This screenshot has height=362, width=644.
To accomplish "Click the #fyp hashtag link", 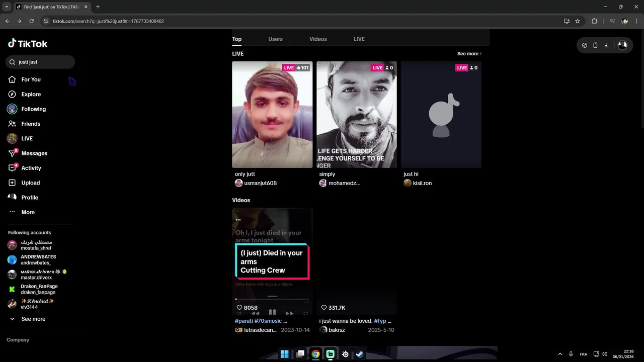I will [x=380, y=321].
